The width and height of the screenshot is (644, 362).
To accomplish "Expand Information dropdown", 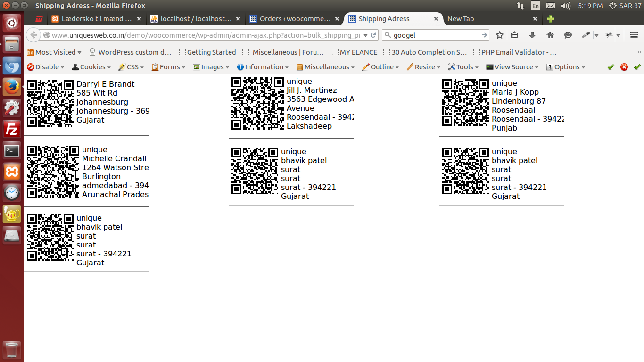I will click(263, 67).
